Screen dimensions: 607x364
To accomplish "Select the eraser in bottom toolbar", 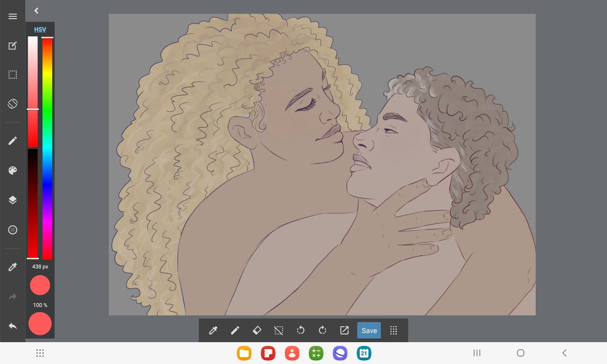I will point(256,331).
